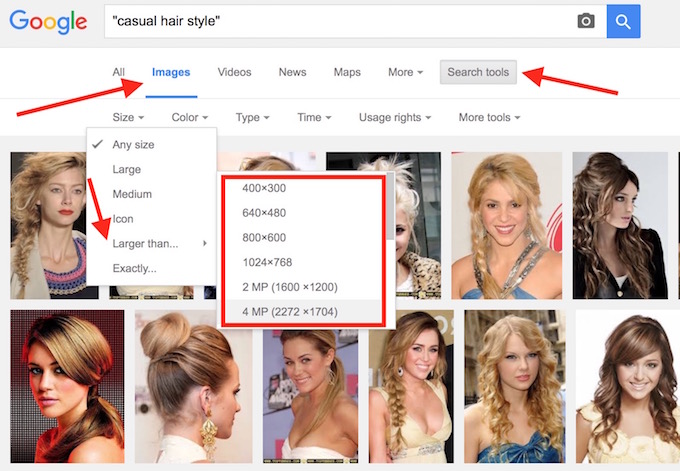Expand the Color filter dropdown
The height and width of the screenshot is (471, 680).
[190, 118]
